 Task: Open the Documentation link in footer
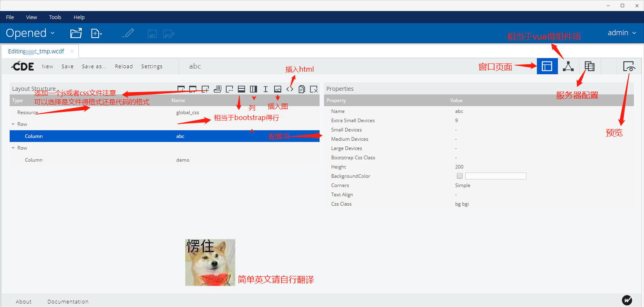68,301
